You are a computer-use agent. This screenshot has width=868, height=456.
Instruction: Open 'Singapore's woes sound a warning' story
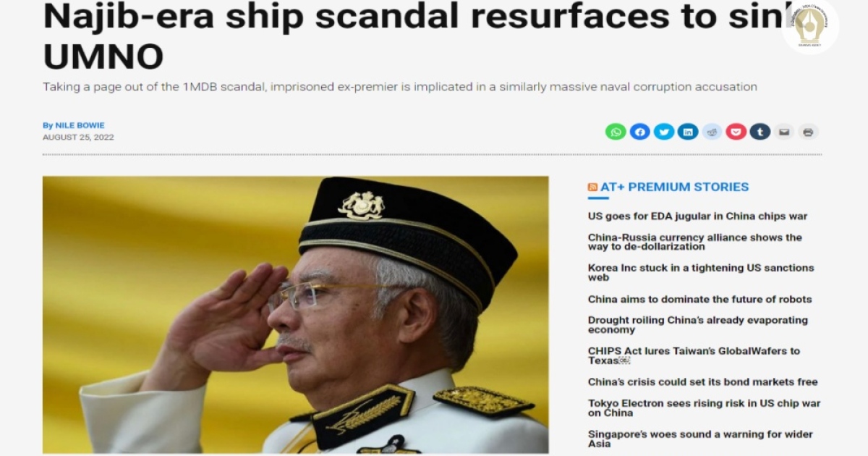700,439
